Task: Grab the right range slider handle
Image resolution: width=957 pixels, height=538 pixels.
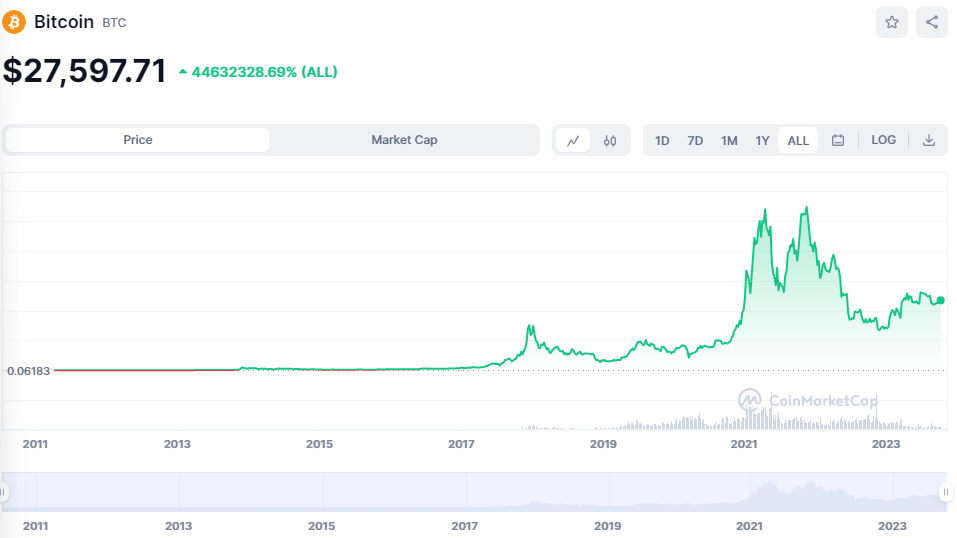Action: [945, 492]
